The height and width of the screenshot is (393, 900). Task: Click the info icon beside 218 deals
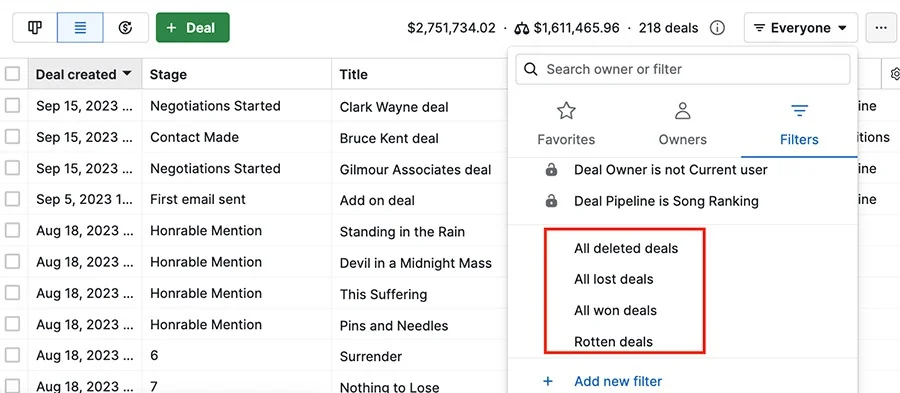(717, 28)
